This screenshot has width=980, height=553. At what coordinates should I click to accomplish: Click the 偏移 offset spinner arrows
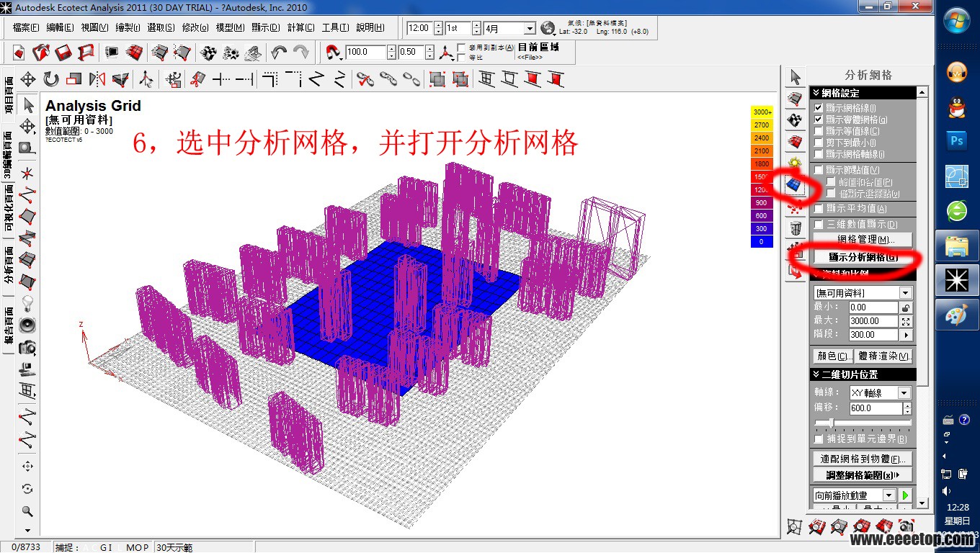tap(906, 408)
